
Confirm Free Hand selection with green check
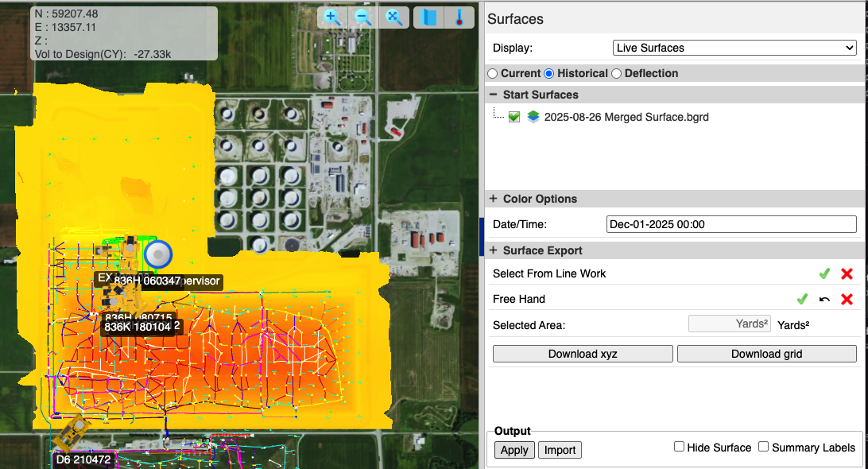pos(802,299)
